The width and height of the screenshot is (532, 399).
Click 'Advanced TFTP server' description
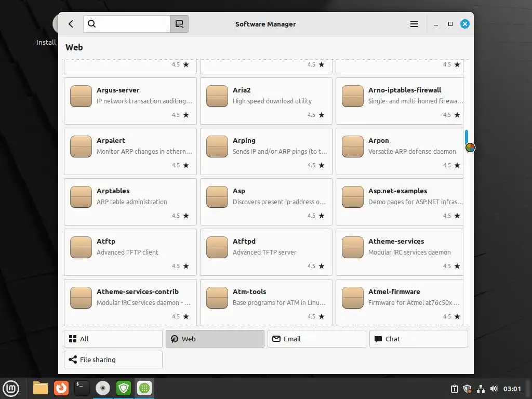[x=264, y=252]
